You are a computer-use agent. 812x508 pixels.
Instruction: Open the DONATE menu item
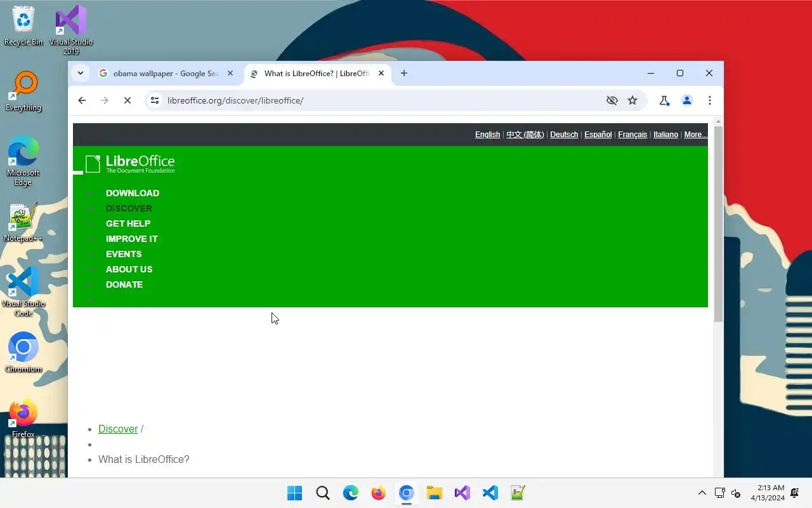pos(124,284)
